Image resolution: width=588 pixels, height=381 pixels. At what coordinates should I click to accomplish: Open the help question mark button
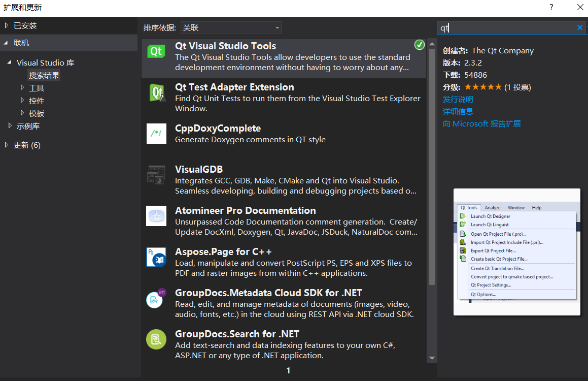pos(551,7)
